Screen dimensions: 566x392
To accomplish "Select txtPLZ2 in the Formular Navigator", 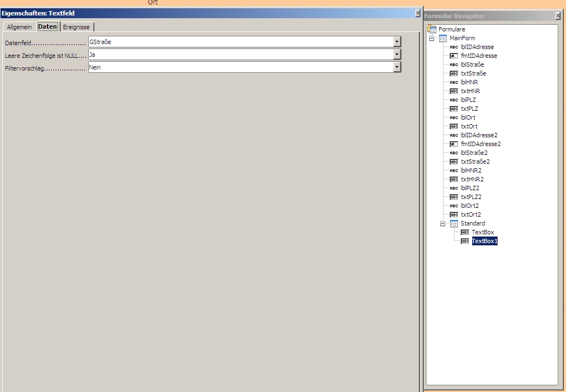I will tap(472, 197).
